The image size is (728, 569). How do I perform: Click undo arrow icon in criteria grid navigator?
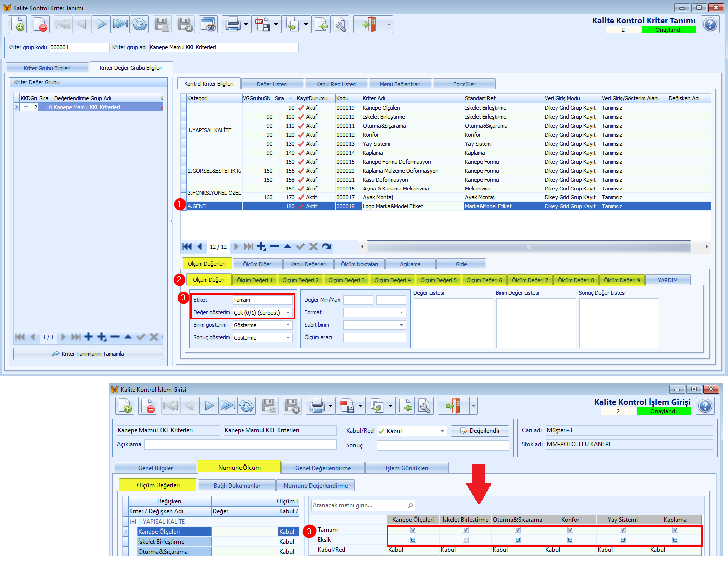326,246
